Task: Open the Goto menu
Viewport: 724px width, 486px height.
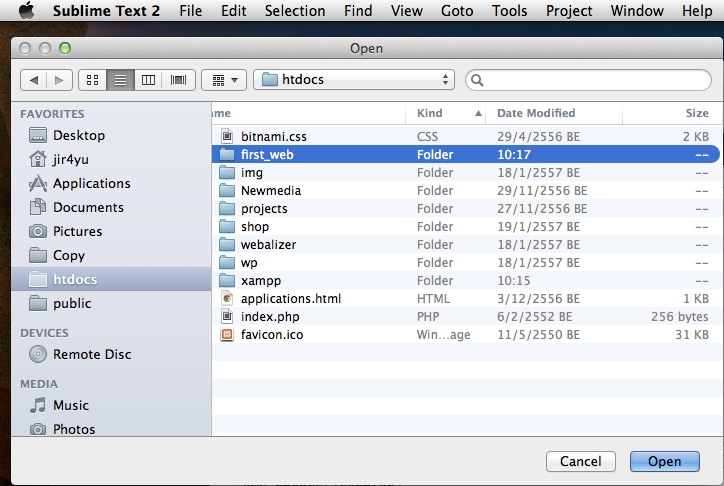Action: [457, 11]
